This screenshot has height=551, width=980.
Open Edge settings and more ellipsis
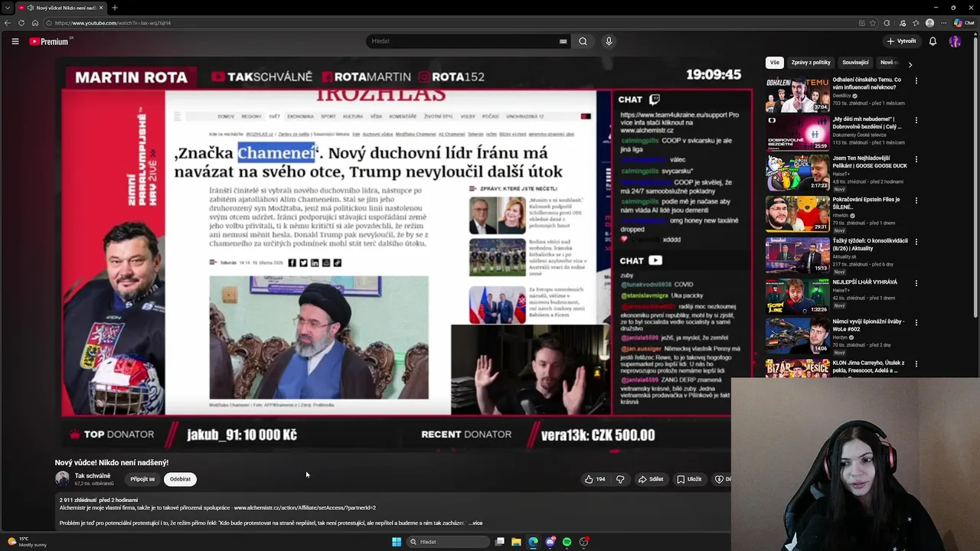[943, 23]
